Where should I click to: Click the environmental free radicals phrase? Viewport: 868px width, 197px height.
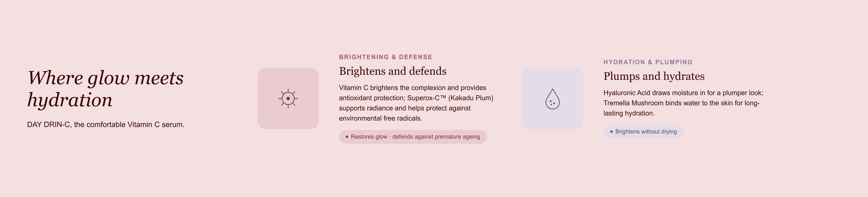coord(380,118)
